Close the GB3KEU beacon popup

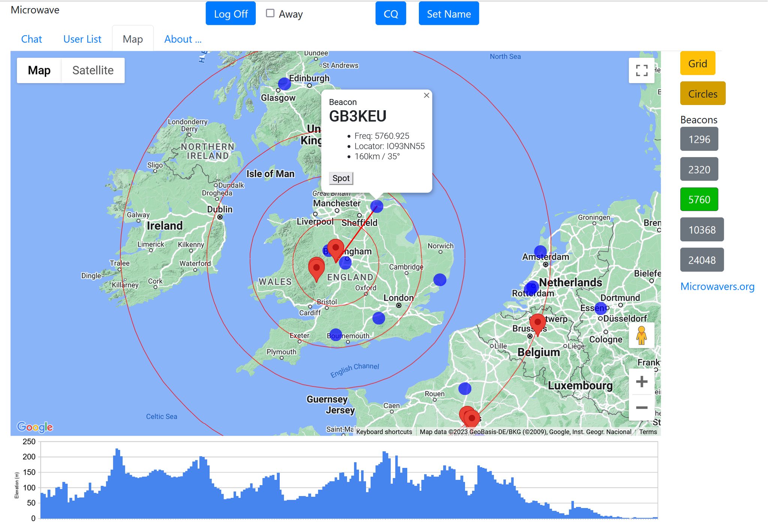point(426,96)
